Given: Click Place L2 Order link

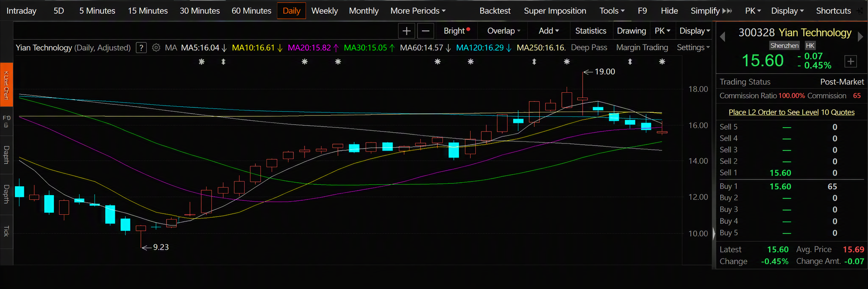Looking at the screenshot, I should 791,112.
